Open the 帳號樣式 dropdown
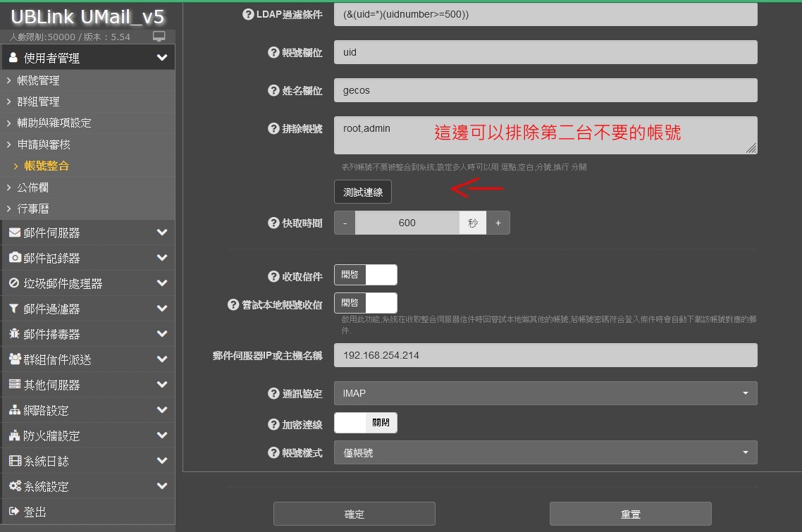The height and width of the screenshot is (532, 802). pos(545,452)
